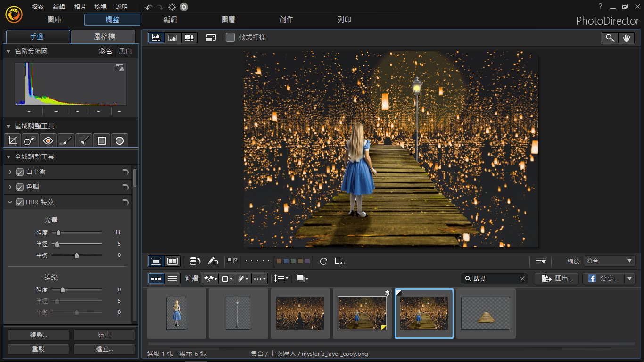Click the 貼上 button

[x=104, y=335]
